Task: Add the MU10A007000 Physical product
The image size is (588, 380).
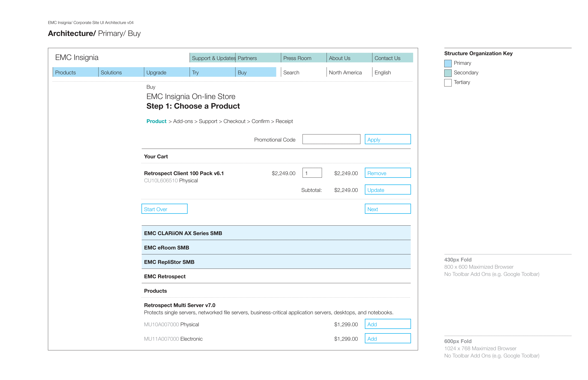Action: 388,324
